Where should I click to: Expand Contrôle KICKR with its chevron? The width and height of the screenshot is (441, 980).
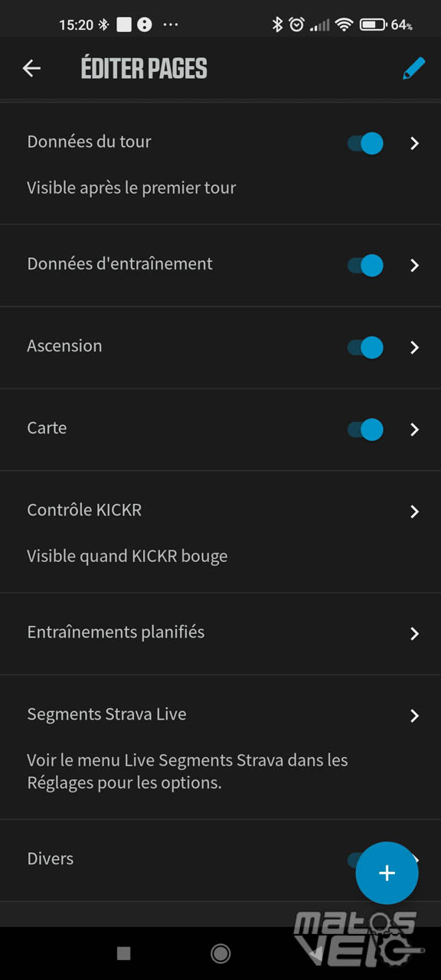tap(414, 511)
